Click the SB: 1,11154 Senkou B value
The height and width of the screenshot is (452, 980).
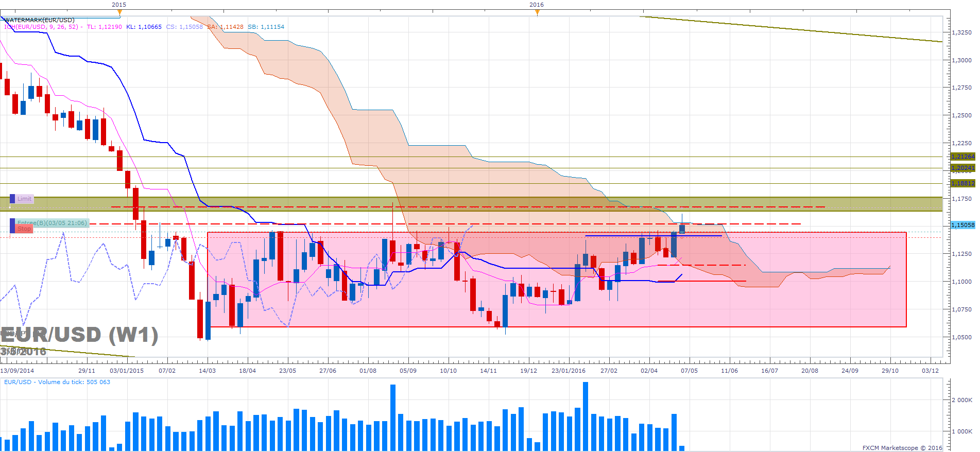click(x=266, y=27)
